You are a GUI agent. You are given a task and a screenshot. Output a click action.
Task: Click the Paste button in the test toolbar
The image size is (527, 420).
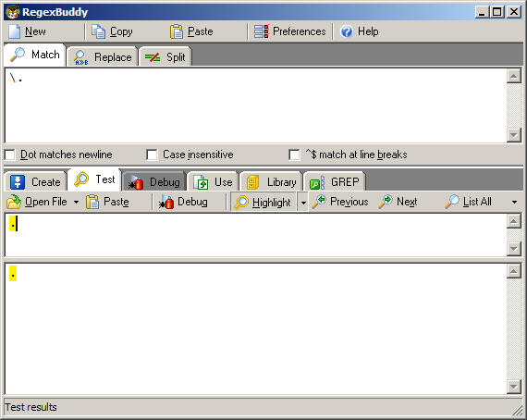(107, 202)
